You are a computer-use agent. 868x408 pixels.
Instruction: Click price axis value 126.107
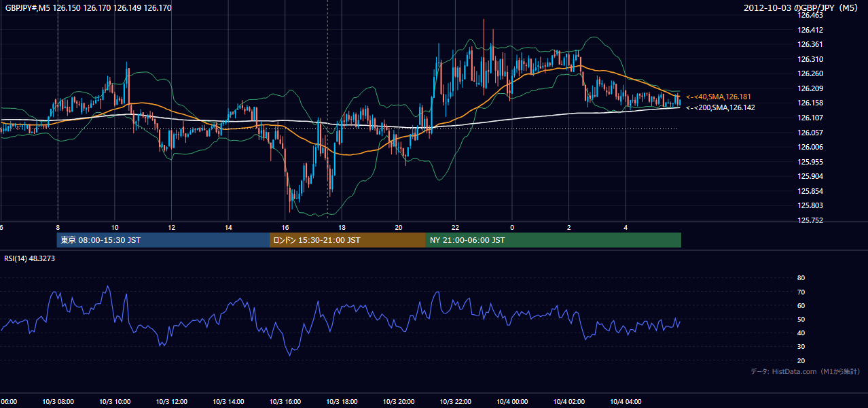click(811, 118)
